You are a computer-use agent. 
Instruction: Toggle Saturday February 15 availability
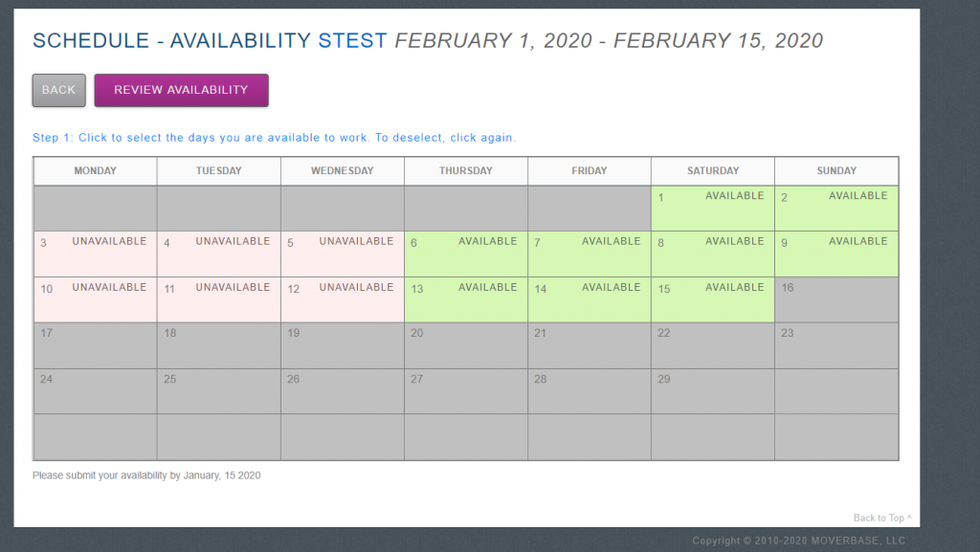(713, 300)
